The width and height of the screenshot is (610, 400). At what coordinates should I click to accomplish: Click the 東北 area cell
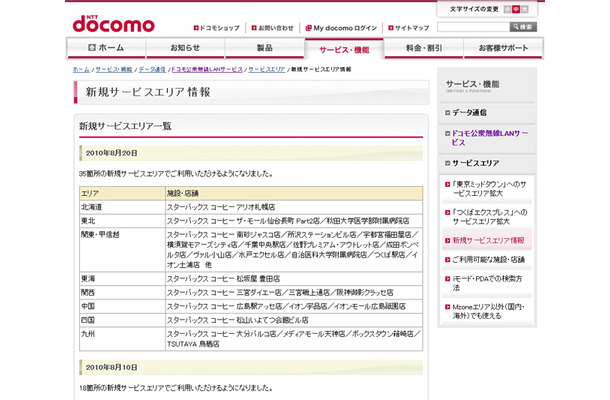point(123,221)
